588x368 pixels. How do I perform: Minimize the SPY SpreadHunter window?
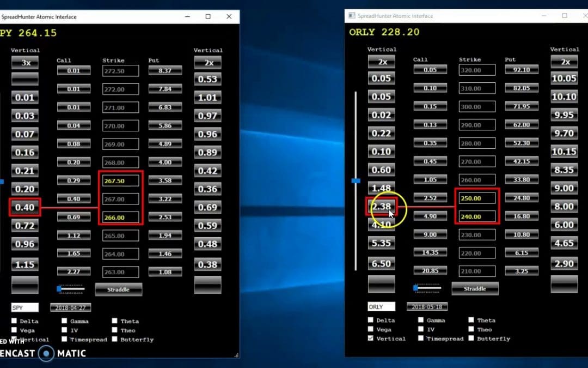187,16
